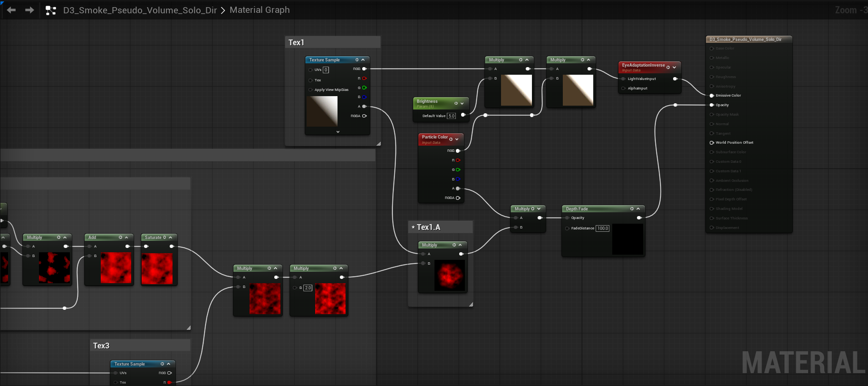Click the reroute node before the output Opacity pin
868x386 pixels.
(675, 105)
